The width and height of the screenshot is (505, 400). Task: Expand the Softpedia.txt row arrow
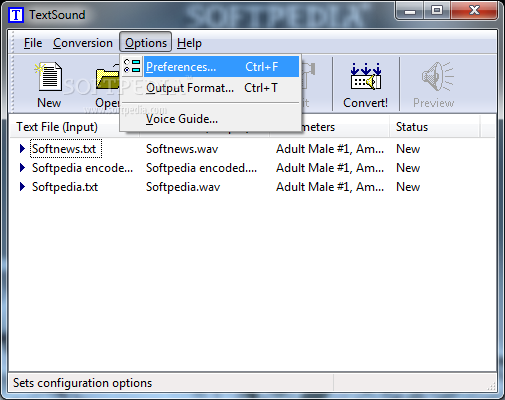22,187
